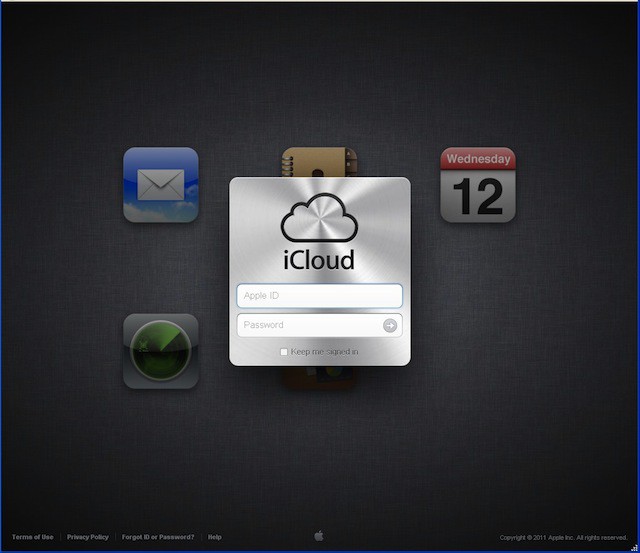Open the Help link
The image size is (640, 553).
click(x=215, y=537)
